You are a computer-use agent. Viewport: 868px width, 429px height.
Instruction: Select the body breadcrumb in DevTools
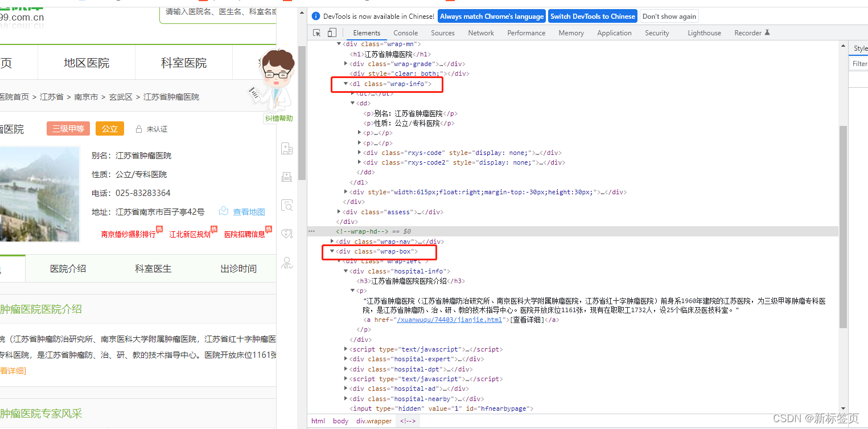pyautogui.click(x=341, y=421)
